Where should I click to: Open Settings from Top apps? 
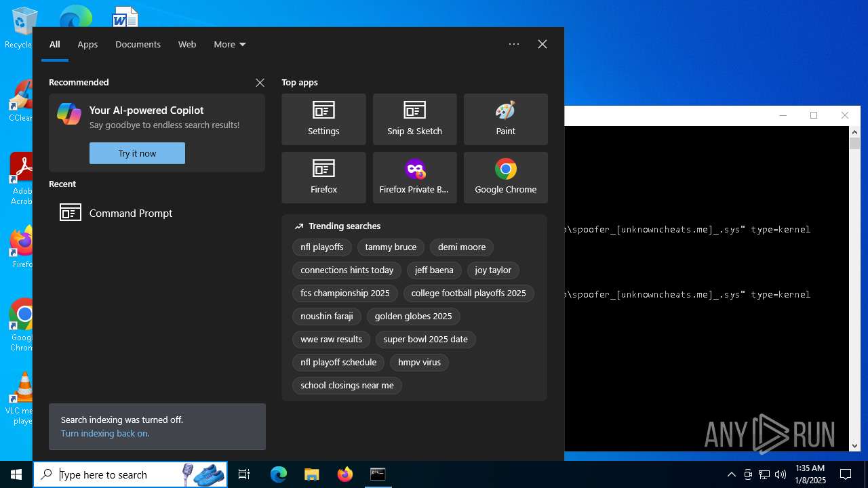click(x=323, y=119)
